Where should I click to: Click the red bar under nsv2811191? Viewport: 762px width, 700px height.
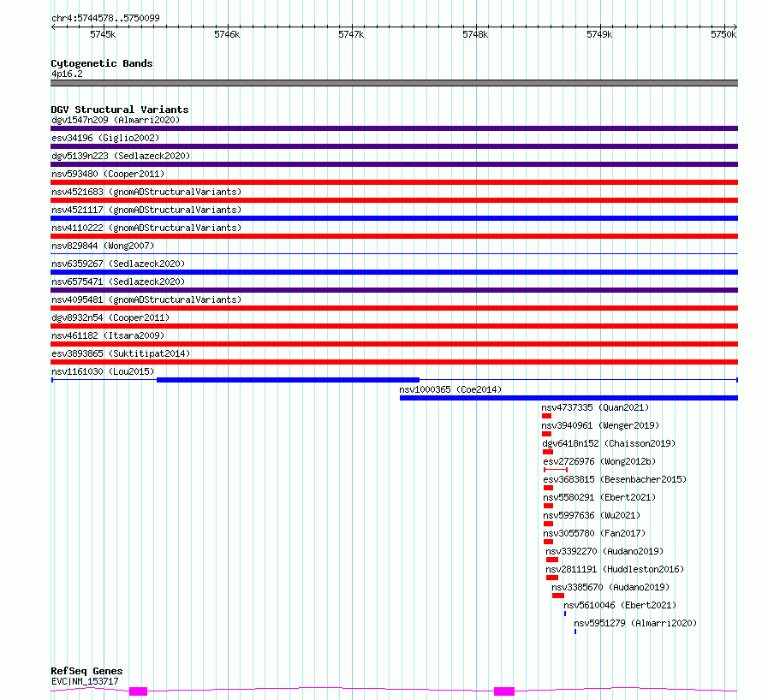[552, 578]
